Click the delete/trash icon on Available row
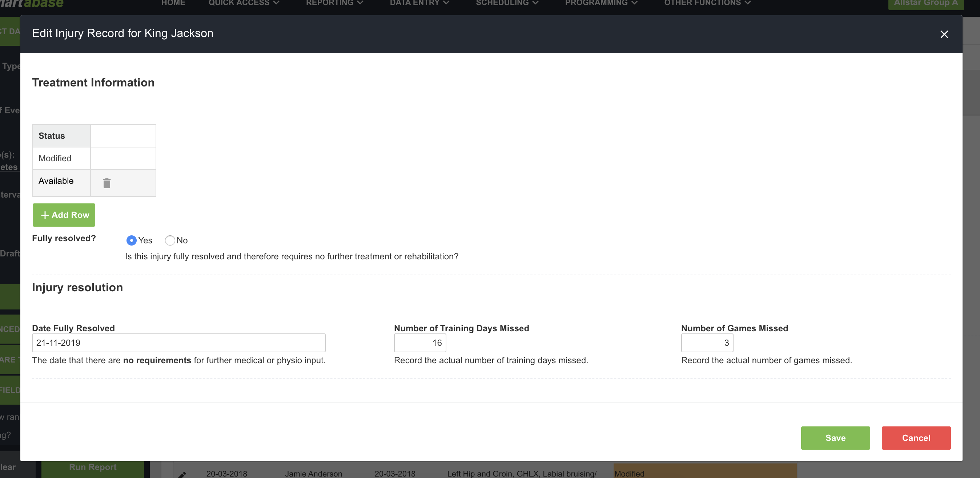Screen dimensions: 980x478 pos(107,182)
